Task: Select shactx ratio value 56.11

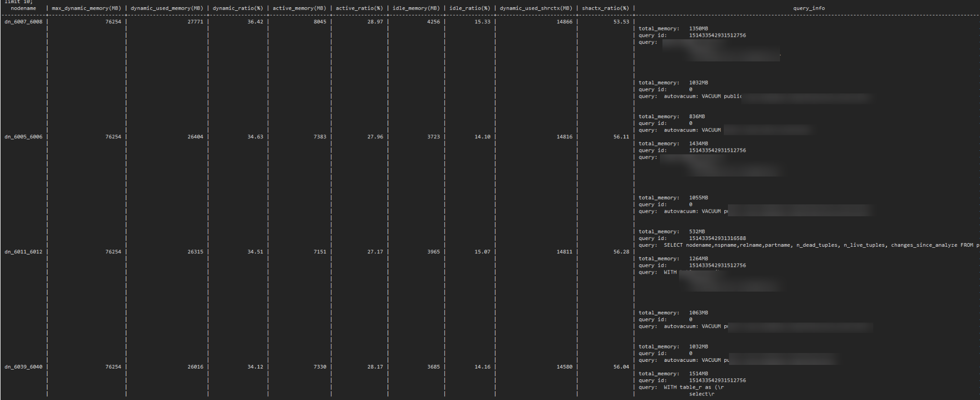Action: 621,137
